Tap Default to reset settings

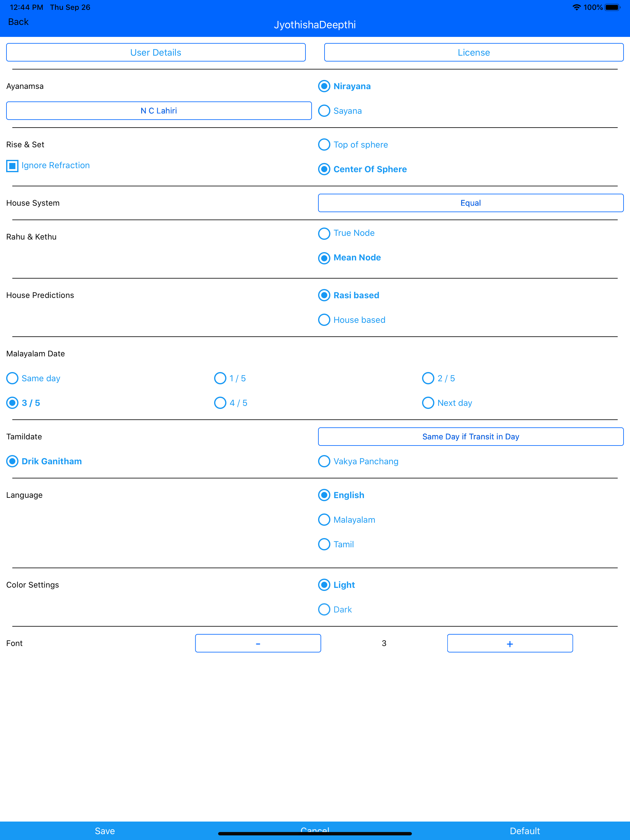tap(525, 830)
